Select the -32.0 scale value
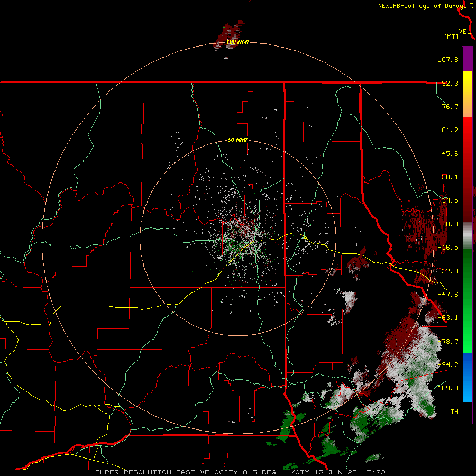476x476 pixels. pos(448,271)
